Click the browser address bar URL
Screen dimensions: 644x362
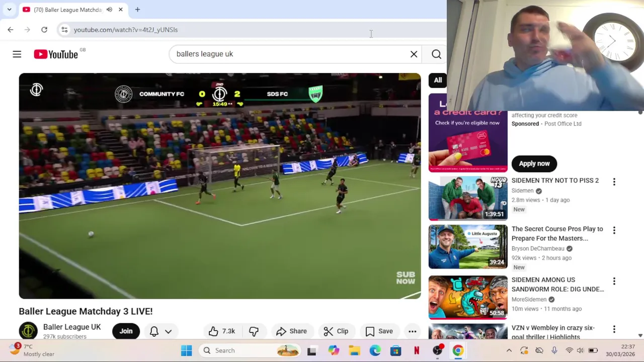tap(126, 30)
